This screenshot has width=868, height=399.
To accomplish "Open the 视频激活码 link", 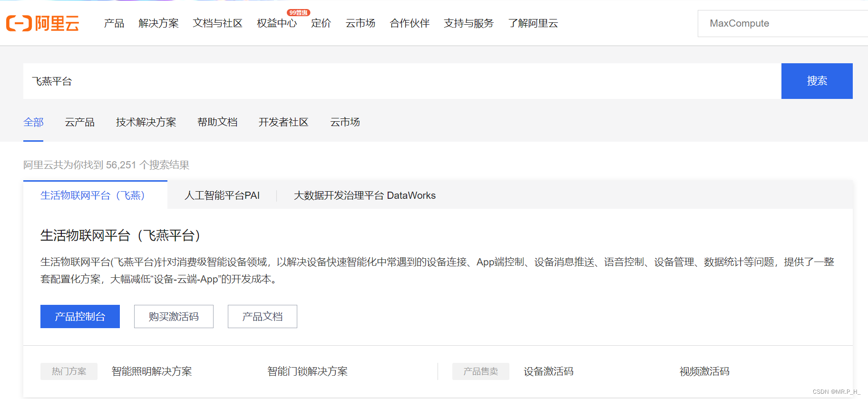I will pos(704,371).
